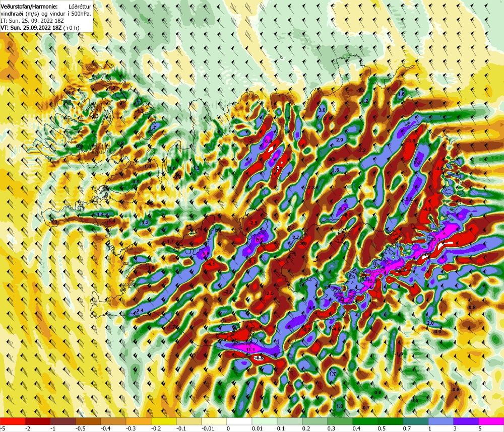Click the map value '-4.0'
The width and height of the screenshot is (504, 432).
336,329
